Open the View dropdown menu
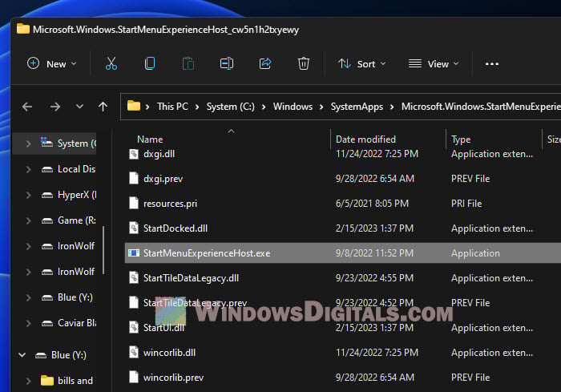This screenshot has width=561, height=392. [x=434, y=63]
